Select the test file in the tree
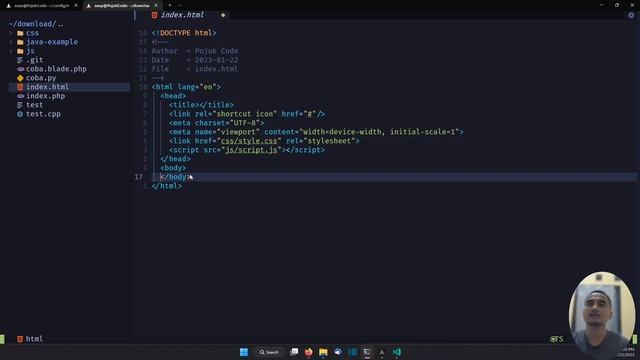This screenshot has height=360, width=640. [35, 105]
